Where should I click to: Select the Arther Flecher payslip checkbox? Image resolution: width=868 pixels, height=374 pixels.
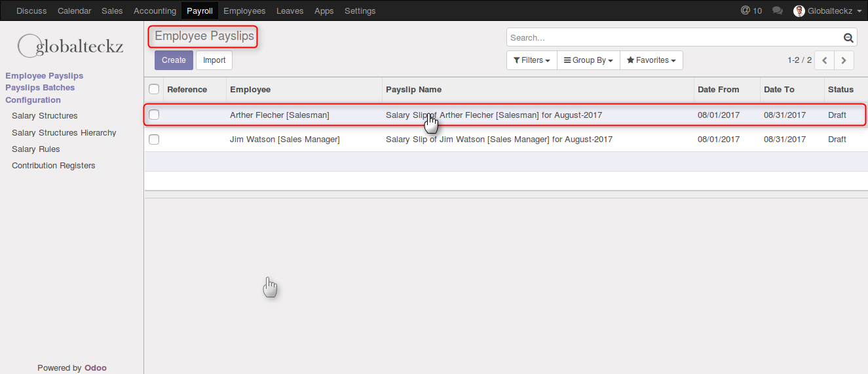(154, 115)
